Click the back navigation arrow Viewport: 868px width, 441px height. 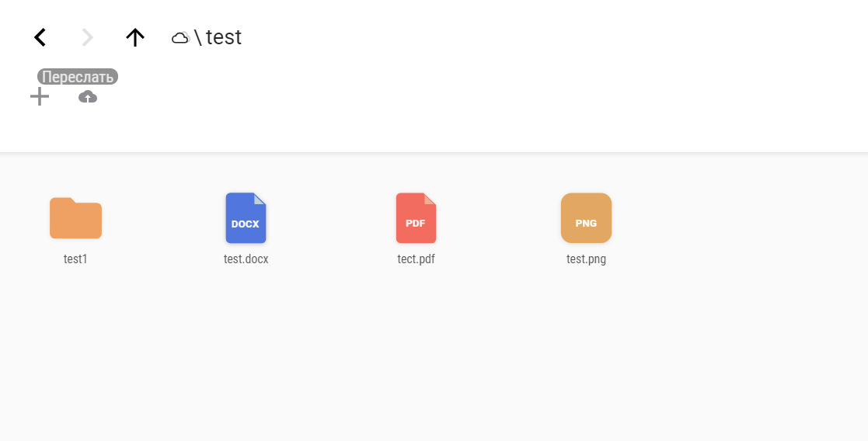(x=40, y=37)
